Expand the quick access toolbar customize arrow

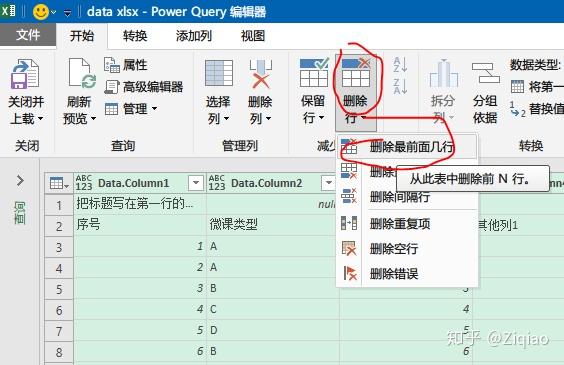(x=67, y=13)
